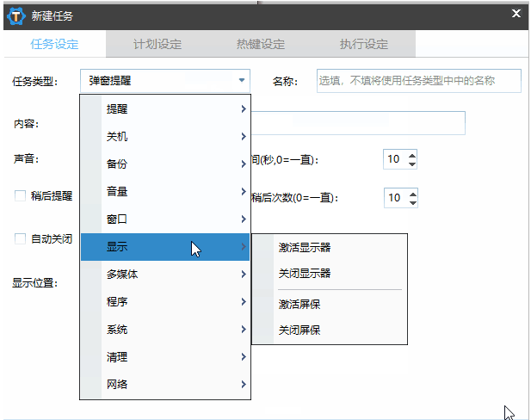Viewport: 531px width, 420px height.
Task: Close the 新建任务 dialog window
Action: coord(516,13)
